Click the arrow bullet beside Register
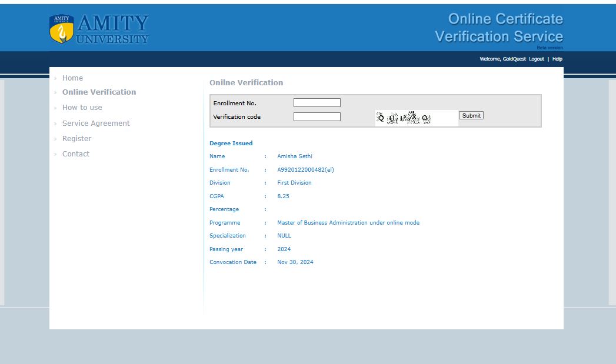The height and width of the screenshot is (364, 616). pos(55,139)
